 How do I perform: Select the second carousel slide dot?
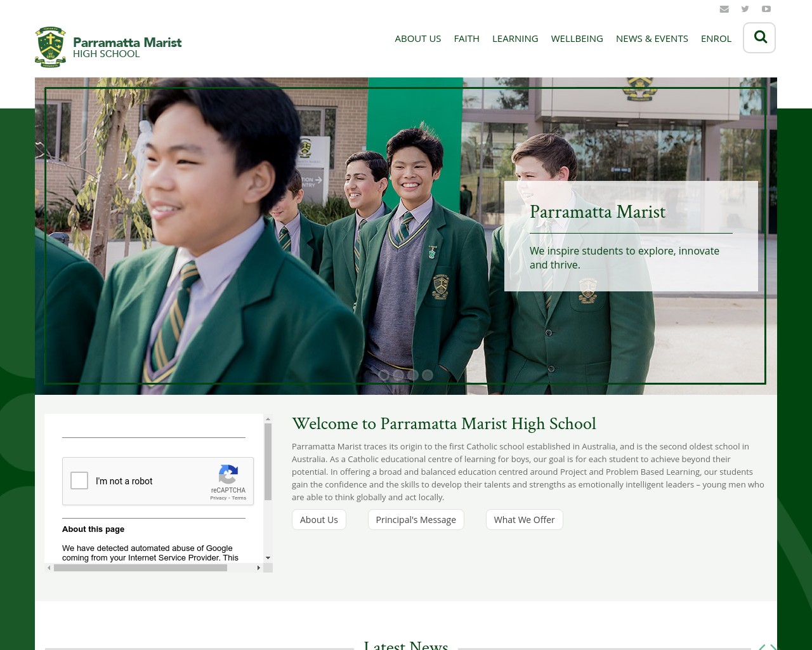point(398,375)
